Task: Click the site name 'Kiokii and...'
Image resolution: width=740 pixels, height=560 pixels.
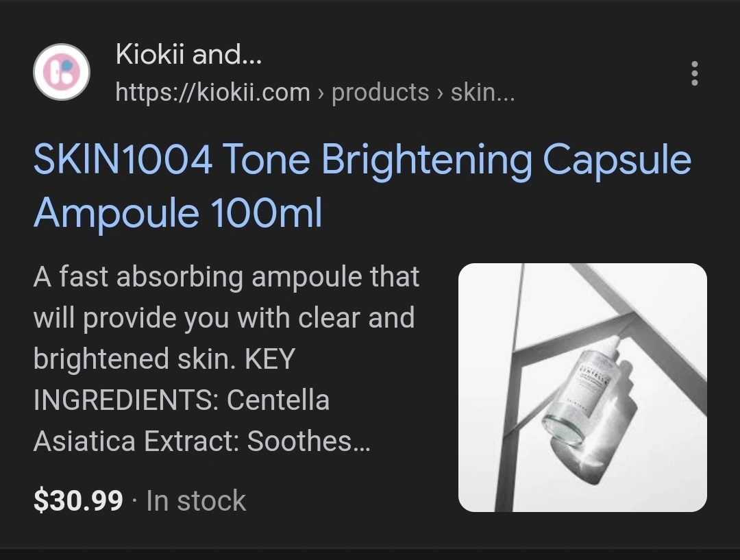Action: pos(188,54)
